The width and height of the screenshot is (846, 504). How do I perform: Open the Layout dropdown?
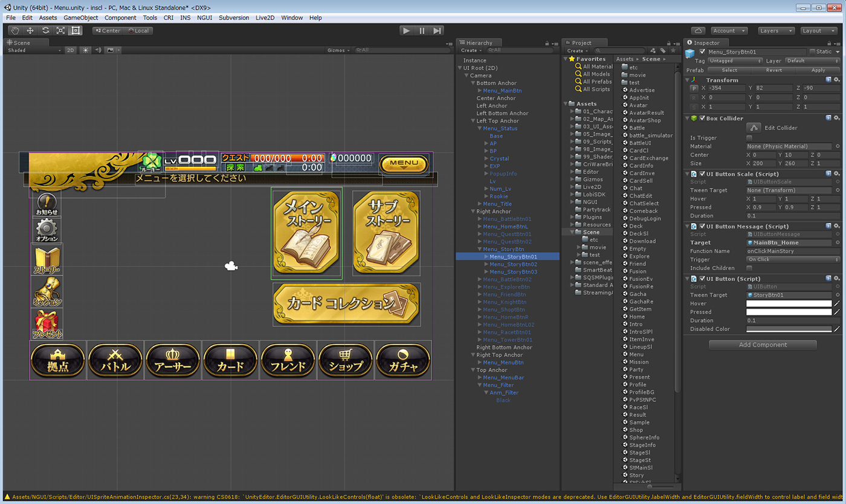[818, 31]
